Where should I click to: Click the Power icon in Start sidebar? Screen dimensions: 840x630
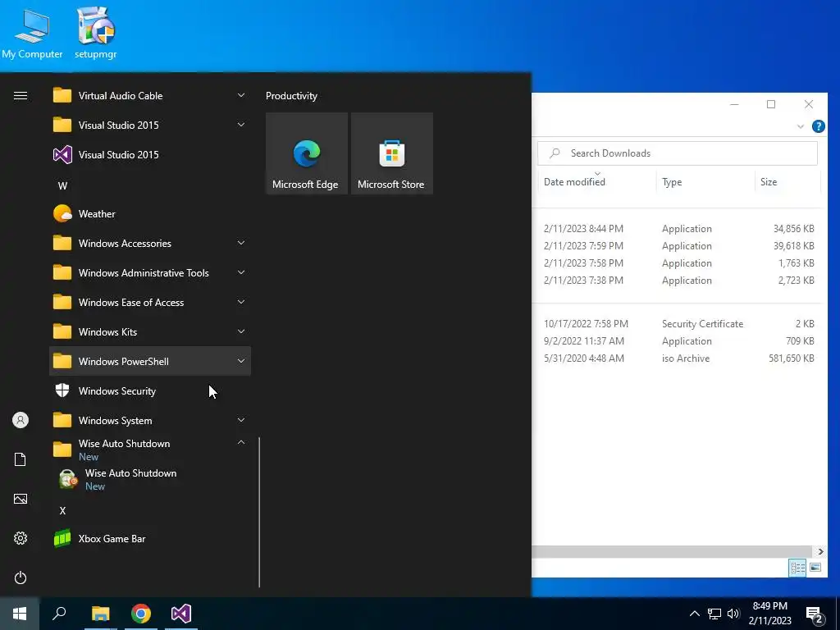(x=21, y=577)
